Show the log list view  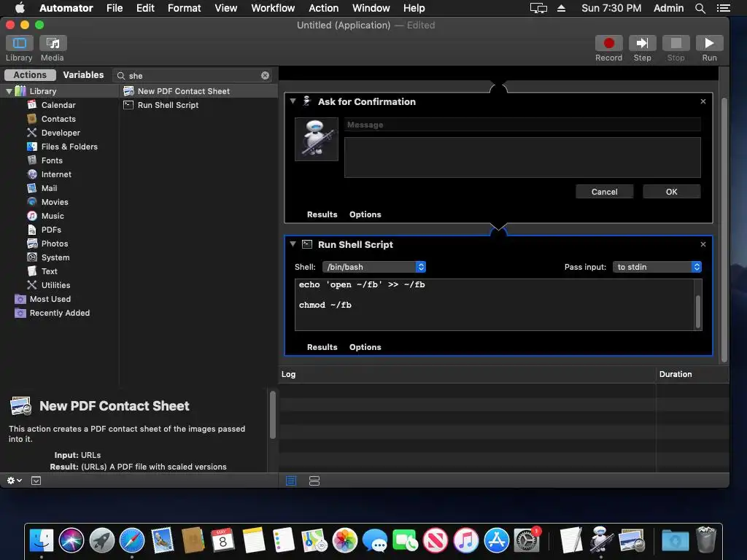291,481
